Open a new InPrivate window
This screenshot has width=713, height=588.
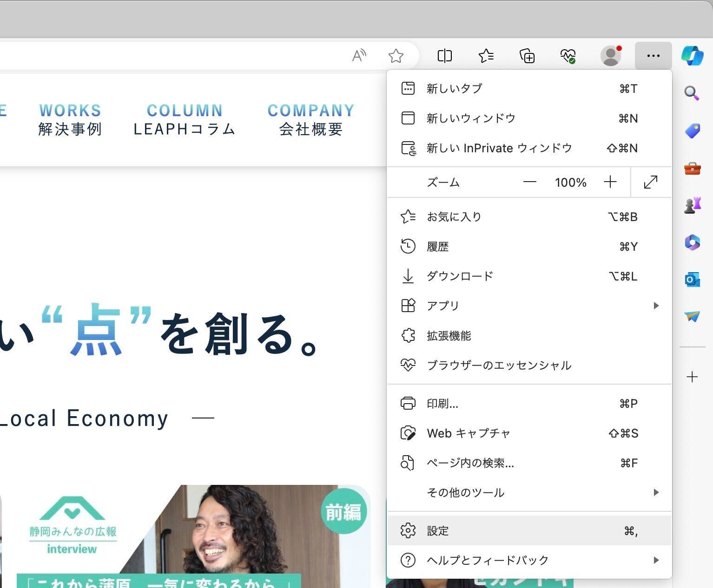tap(499, 148)
